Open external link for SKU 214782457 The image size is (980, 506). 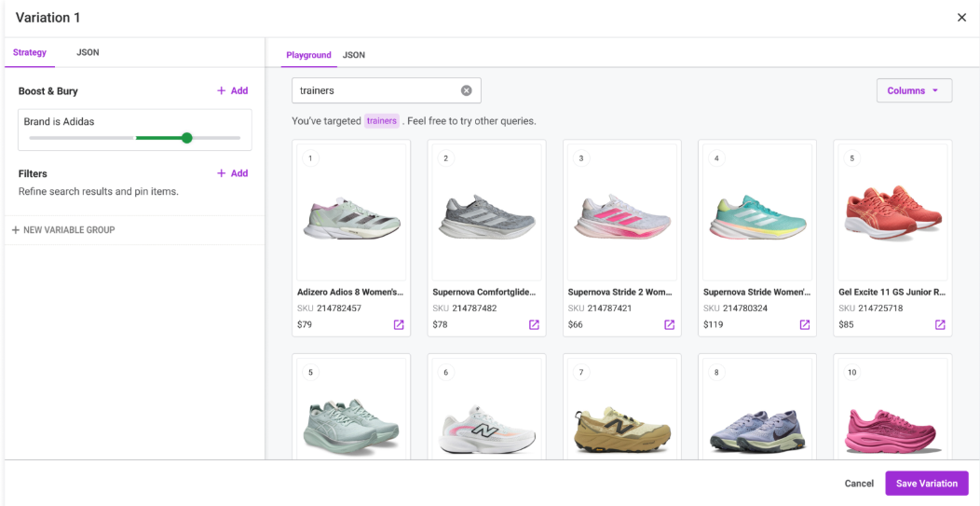tap(399, 324)
